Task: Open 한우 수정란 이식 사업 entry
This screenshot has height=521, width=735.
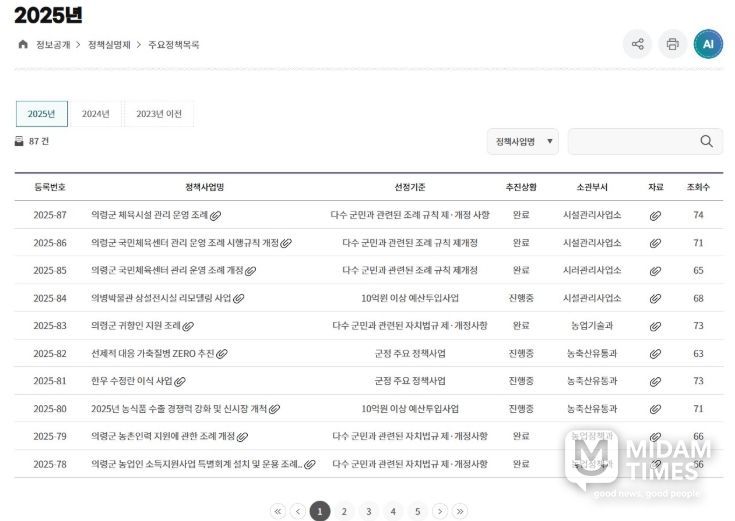Action: tap(131, 381)
